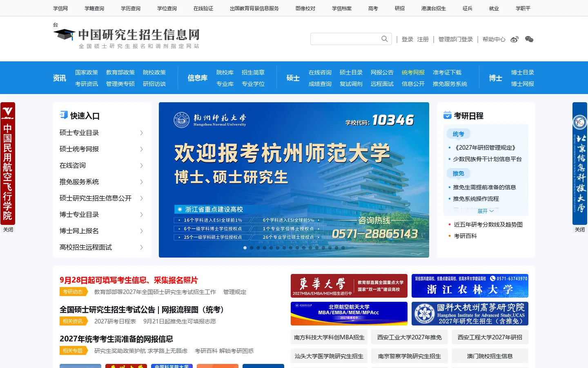This screenshot has width=588, height=368.
Task: Close the left 中国民用航空飞行学院 ad
Action: click(x=8, y=230)
